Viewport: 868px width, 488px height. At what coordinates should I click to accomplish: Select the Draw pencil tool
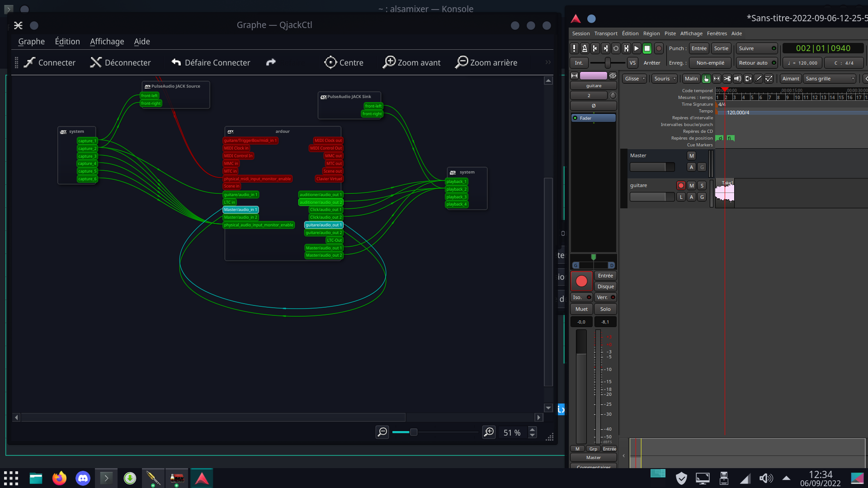[x=759, y=79]
